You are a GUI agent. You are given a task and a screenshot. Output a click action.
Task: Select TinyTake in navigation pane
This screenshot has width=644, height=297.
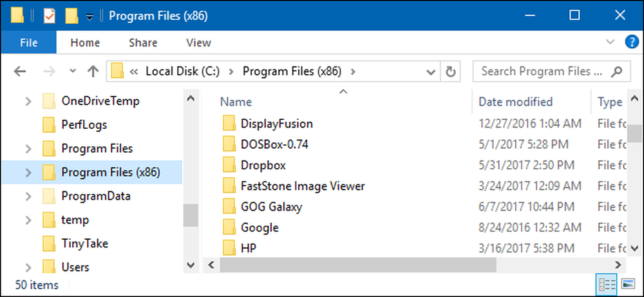coord(84,244)
